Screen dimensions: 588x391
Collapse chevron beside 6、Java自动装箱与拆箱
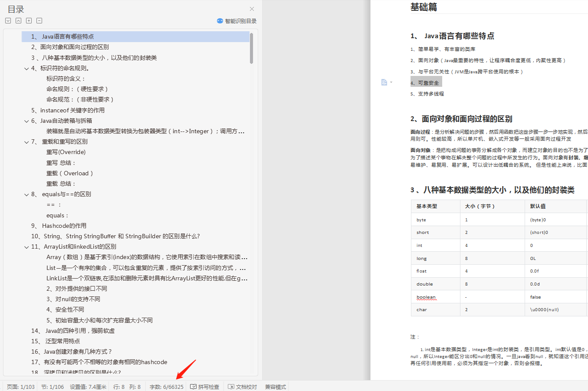click(26, 121)
